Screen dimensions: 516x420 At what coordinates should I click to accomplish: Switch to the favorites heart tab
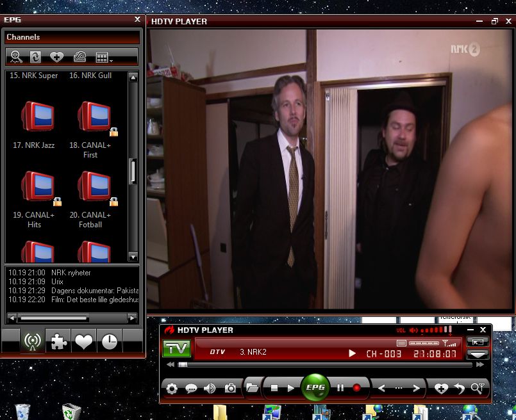click(x=84, y=341)
